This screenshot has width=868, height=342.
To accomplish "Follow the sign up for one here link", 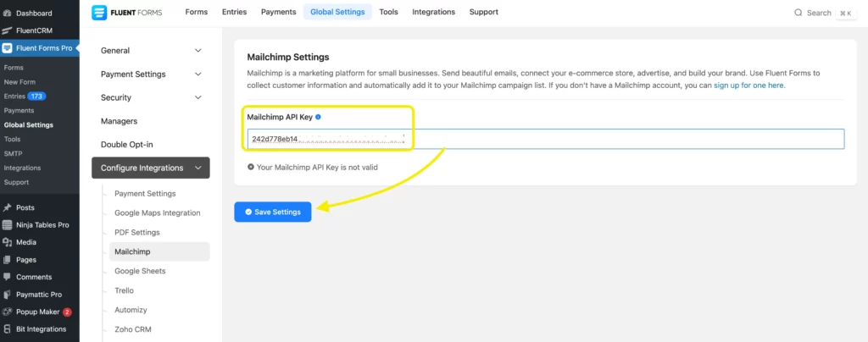I will click(x=749, y=85).
